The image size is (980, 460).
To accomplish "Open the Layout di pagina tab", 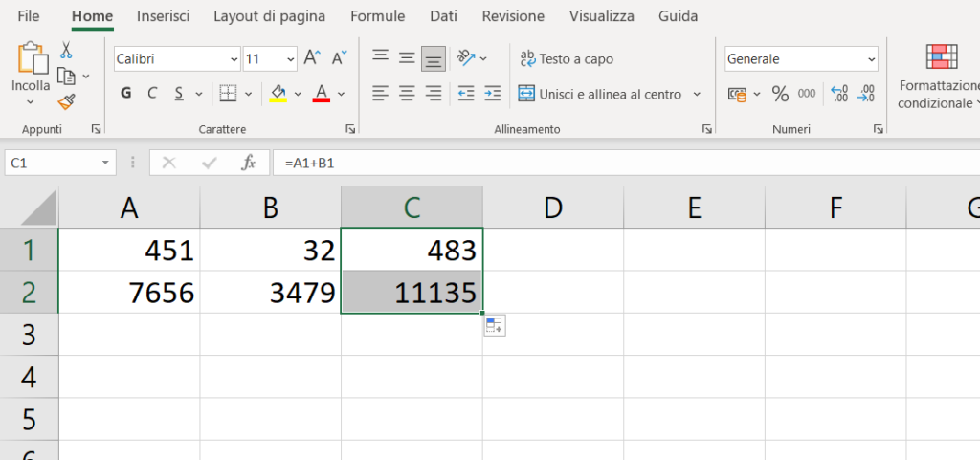I will point(269,16).
